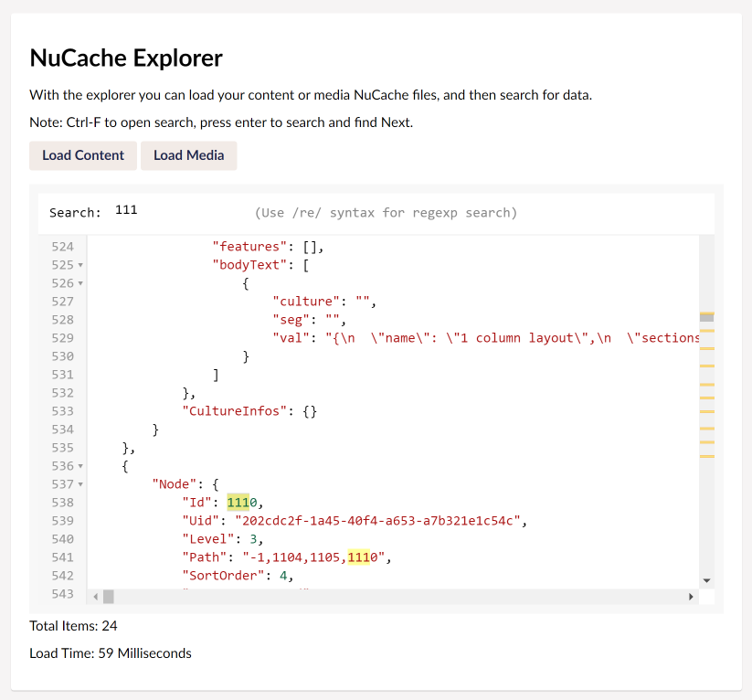
Task: Collapse the fold arrow at line 526
Action: click(80, 283)
